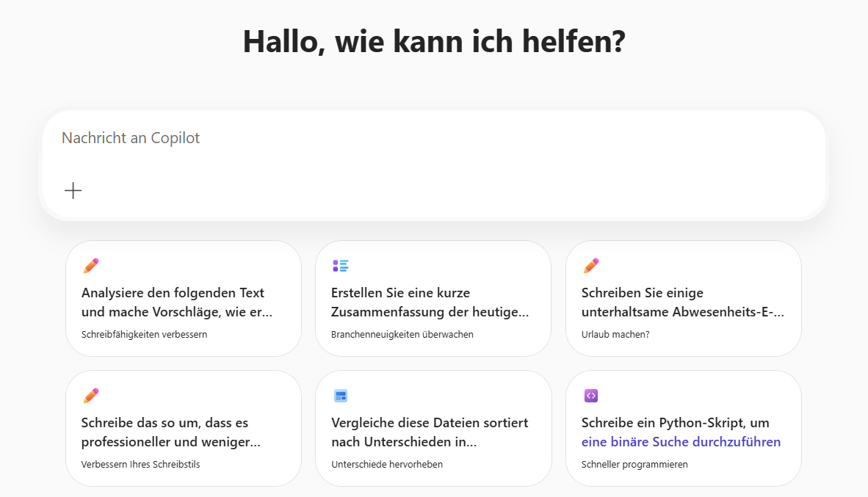The width and height of the screenshot is (868, 497).
Task: Click 'Schneller programmieren' subtitle
Action: coord(634,465)
